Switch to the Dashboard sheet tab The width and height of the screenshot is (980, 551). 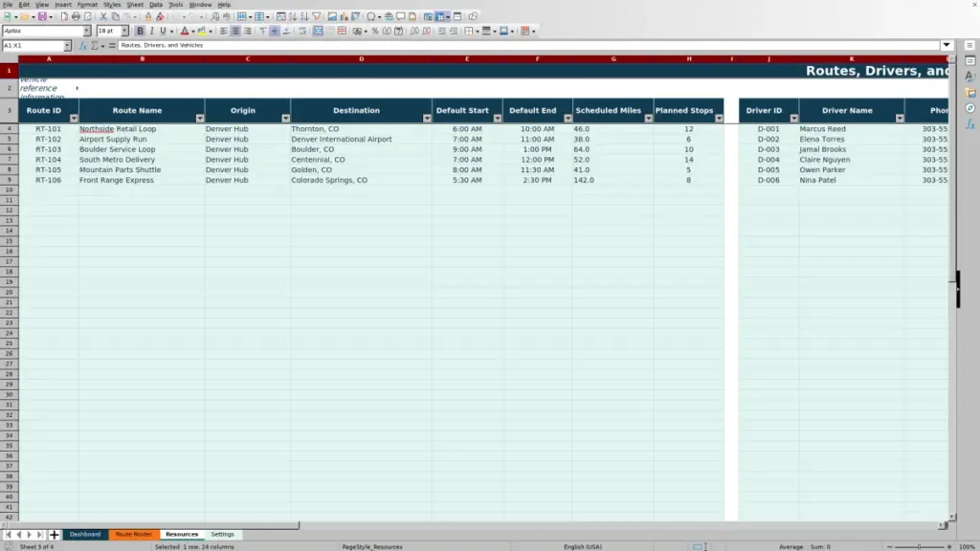(85, 535)
